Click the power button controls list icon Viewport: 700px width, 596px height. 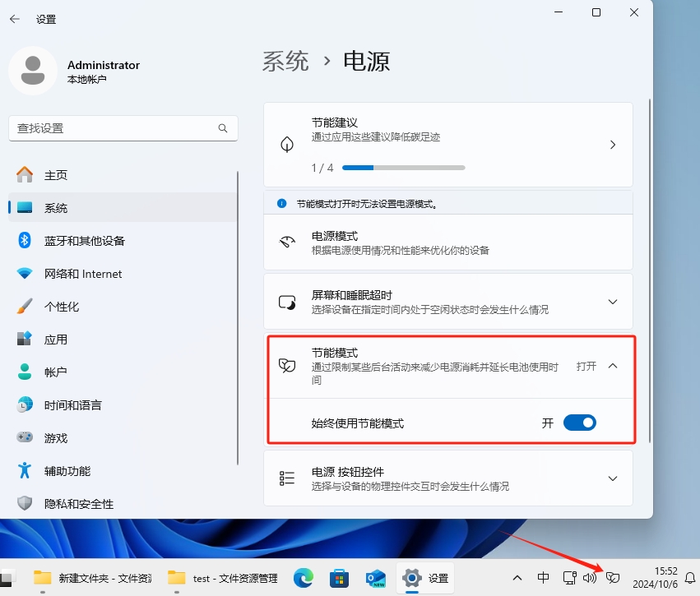point(287,478)
